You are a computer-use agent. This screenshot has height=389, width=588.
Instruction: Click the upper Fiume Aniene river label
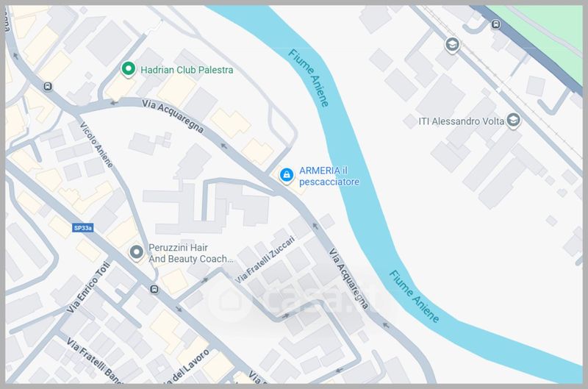(x=309, y=78)
